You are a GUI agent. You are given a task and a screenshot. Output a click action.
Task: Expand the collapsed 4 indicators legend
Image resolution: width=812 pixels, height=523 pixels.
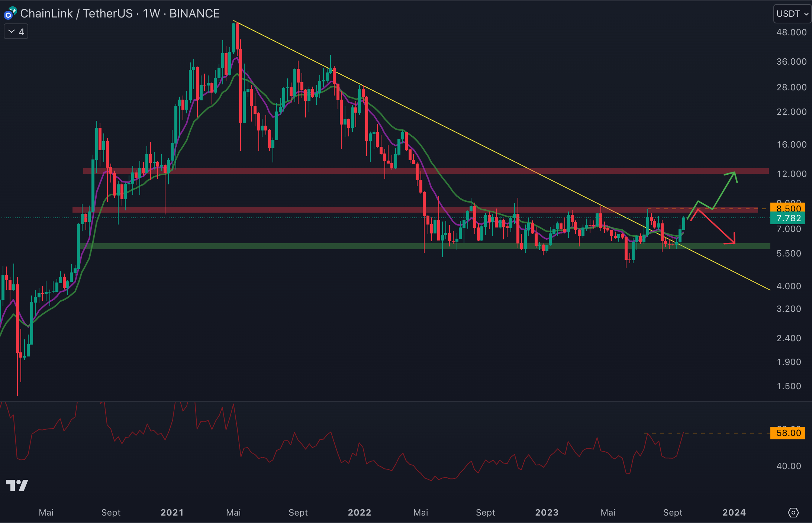pos(16,32)
